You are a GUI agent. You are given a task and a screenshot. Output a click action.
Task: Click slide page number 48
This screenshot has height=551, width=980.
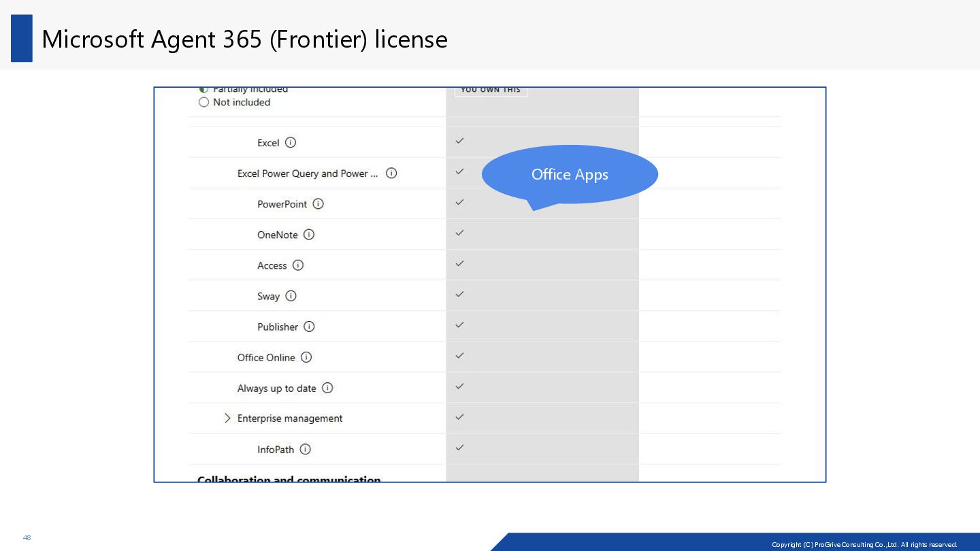click(x=27, y=538)
